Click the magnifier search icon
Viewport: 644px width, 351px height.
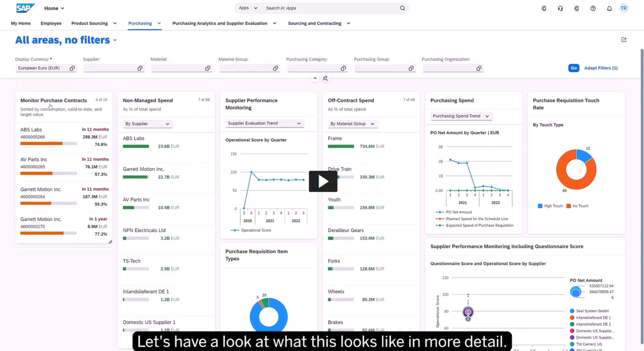click(402, 8)
